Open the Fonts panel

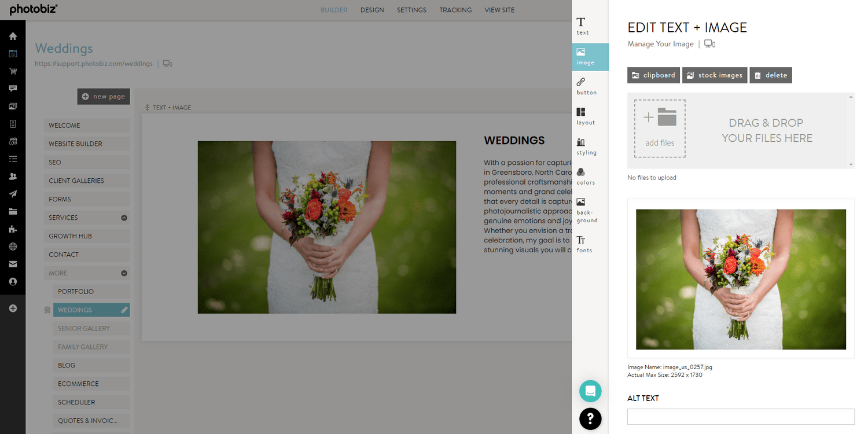coord(584,244)
